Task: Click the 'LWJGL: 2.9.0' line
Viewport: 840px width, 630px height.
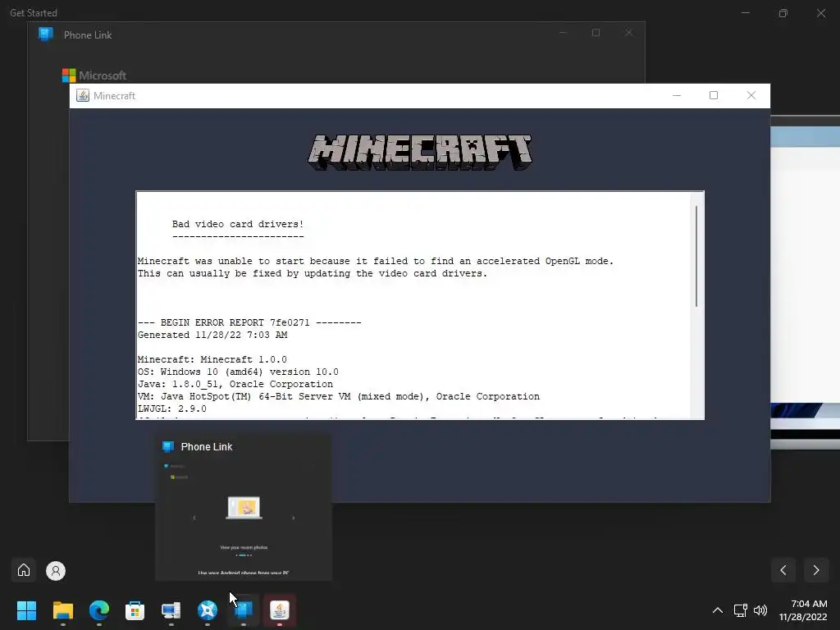Action: 172,409
